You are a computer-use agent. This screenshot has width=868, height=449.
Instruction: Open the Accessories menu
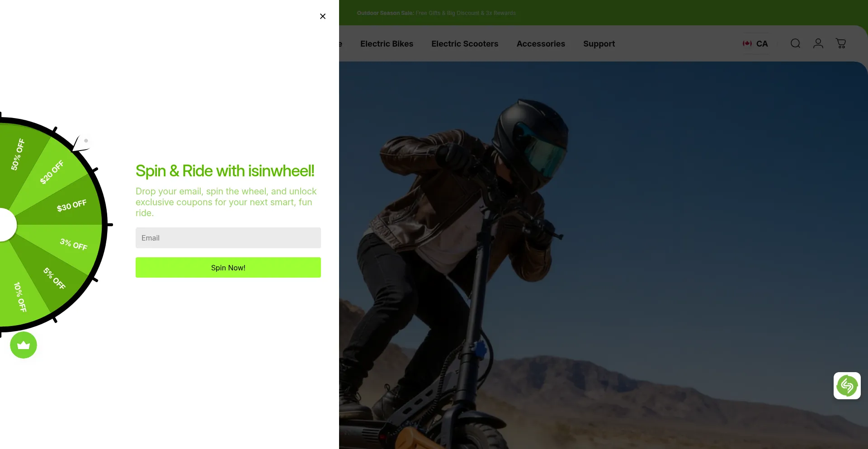pyautogui.click(x=541, y=44)
